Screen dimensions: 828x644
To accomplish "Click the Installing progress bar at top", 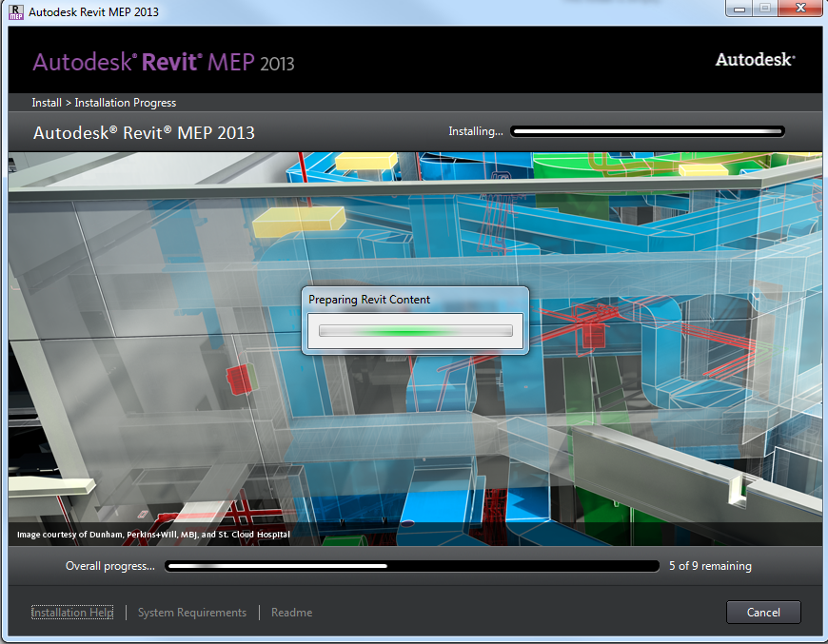I will [x=647, y=131].
